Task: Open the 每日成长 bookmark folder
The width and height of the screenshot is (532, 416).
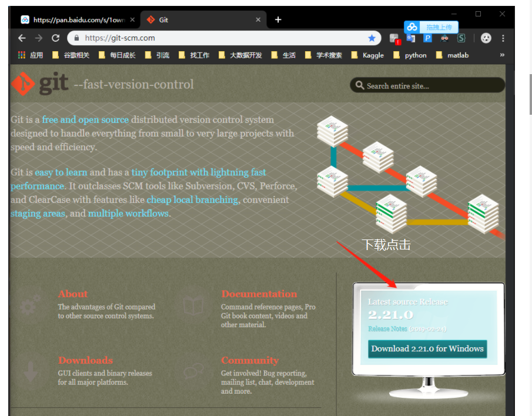Action: [117, 55]
